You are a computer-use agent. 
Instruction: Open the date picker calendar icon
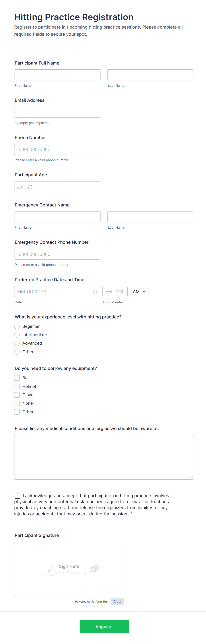pos(95,291)
